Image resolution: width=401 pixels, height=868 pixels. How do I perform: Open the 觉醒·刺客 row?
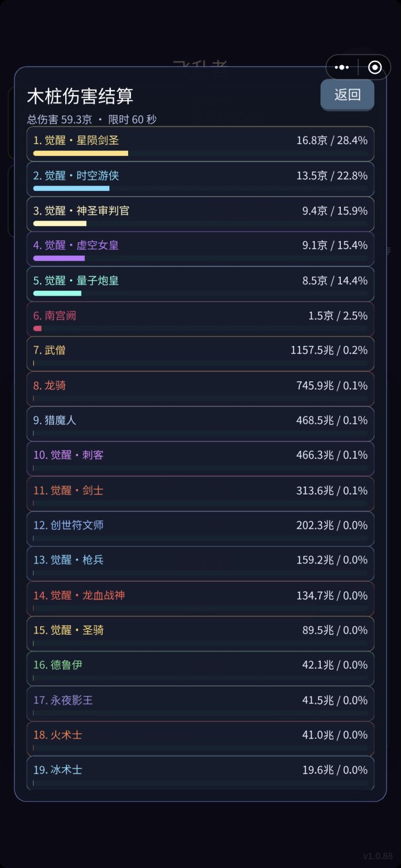[x=200, y=459]
